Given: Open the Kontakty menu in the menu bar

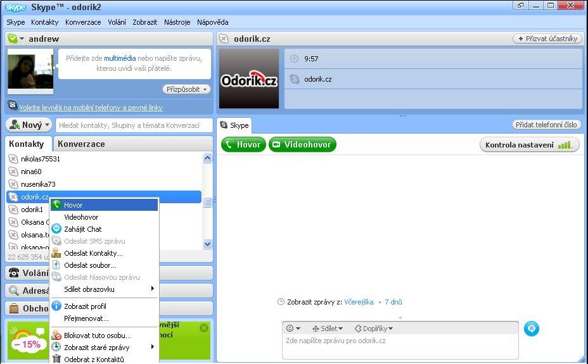Looking at the screenshot, I should tap(44, 22).
